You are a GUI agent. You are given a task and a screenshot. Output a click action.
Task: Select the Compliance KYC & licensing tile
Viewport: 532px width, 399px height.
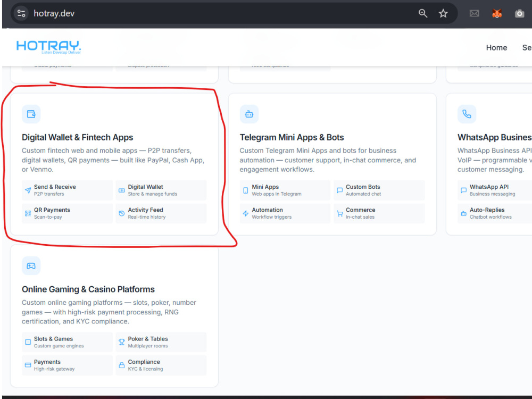pos(161,365)
